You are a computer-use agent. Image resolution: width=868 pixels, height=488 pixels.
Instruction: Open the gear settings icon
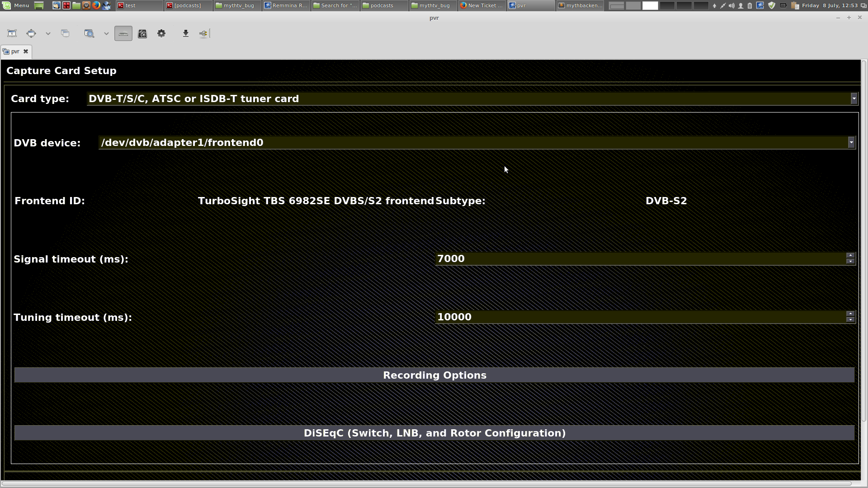(x=161, y=33)
